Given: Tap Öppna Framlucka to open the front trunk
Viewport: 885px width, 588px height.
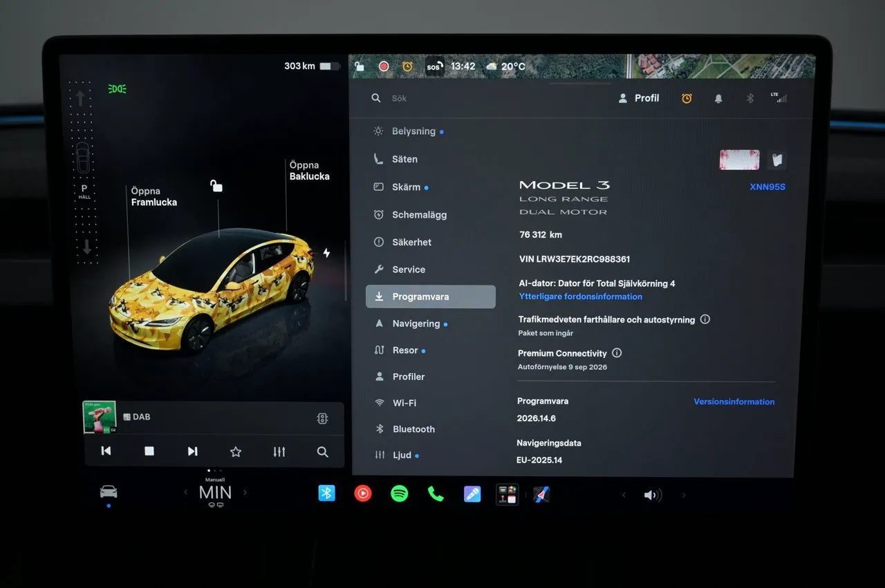Looking at the screenshot, I should [x=153, y=196].
